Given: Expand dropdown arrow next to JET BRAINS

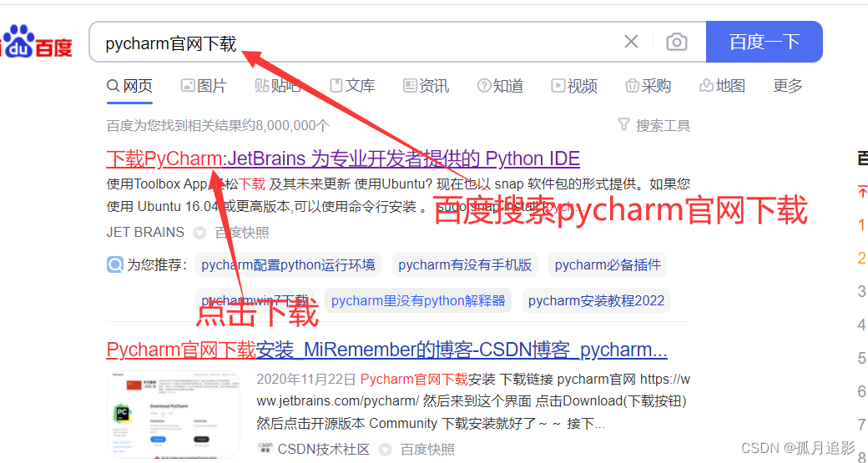Looking at the screenshot, I should coord(199,233).
